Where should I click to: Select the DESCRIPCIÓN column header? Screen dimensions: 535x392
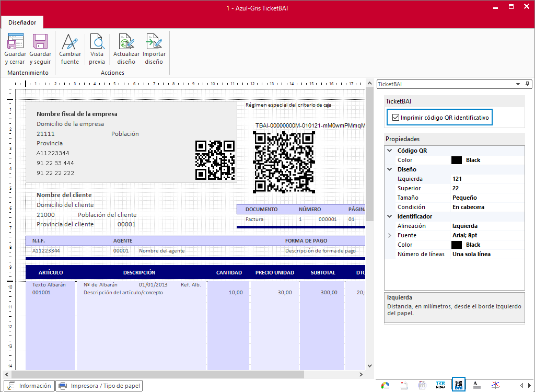pyautogui.click(x=139, y=272)
